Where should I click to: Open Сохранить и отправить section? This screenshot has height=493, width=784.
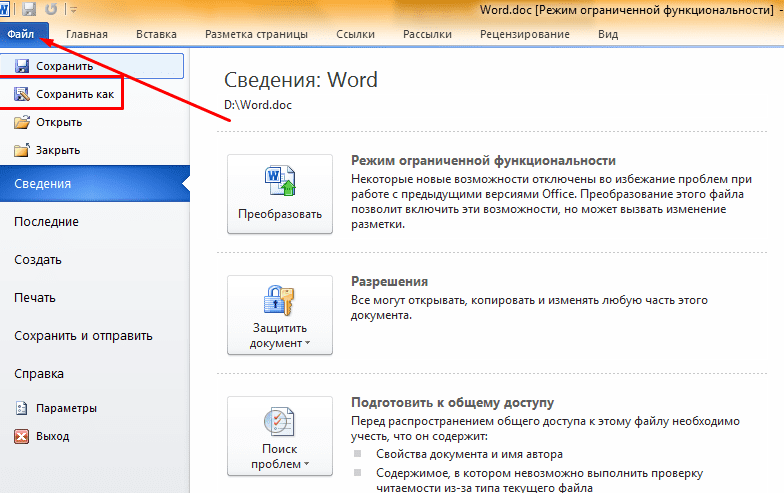(x=84, y=336)
